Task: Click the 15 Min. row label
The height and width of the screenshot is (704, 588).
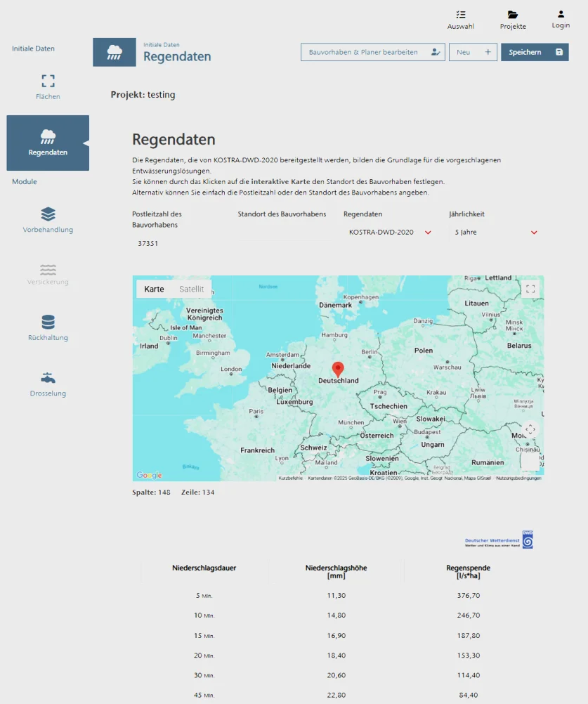Action: coord(204,636)
